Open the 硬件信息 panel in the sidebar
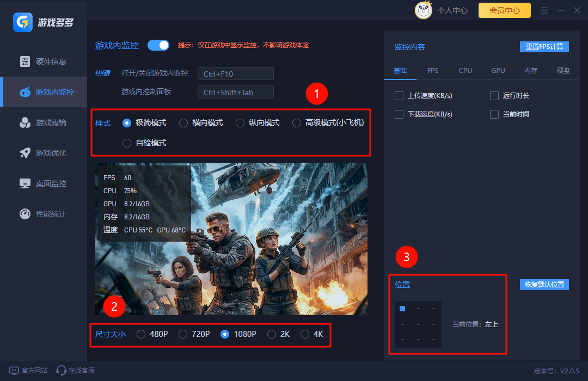588x381 pixels. pos(44,62)
